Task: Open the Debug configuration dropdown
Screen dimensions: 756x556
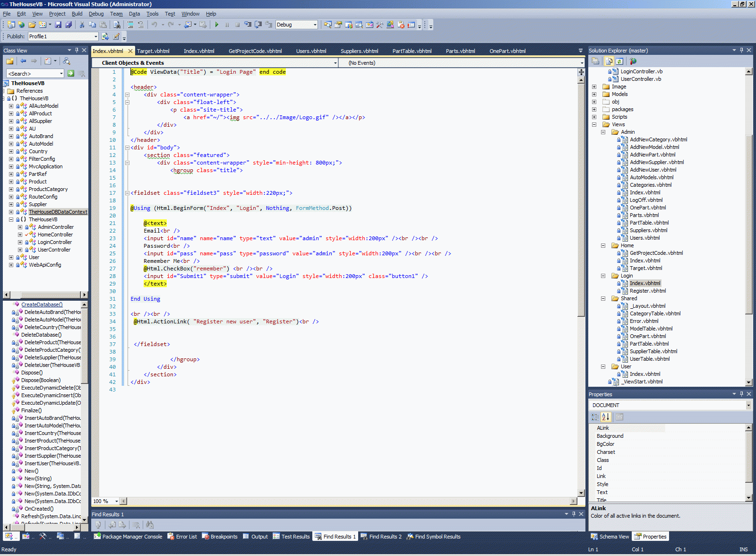Action: [315, 25]
